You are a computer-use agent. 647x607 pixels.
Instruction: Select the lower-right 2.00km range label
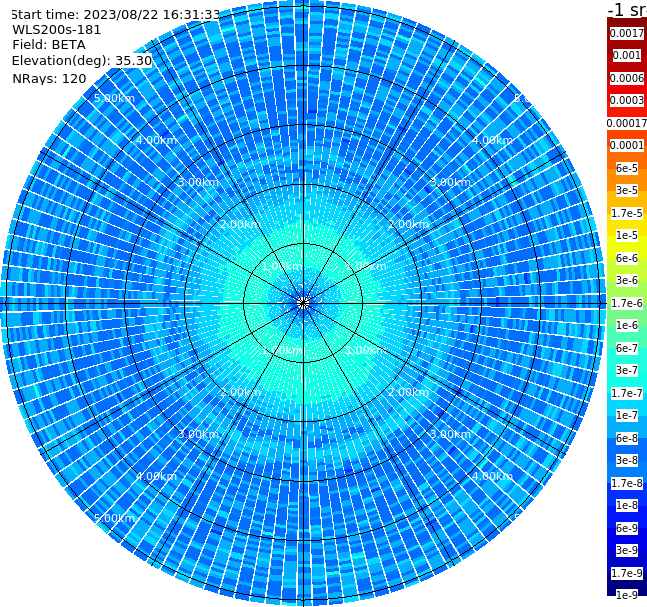(x=408, y=392)
